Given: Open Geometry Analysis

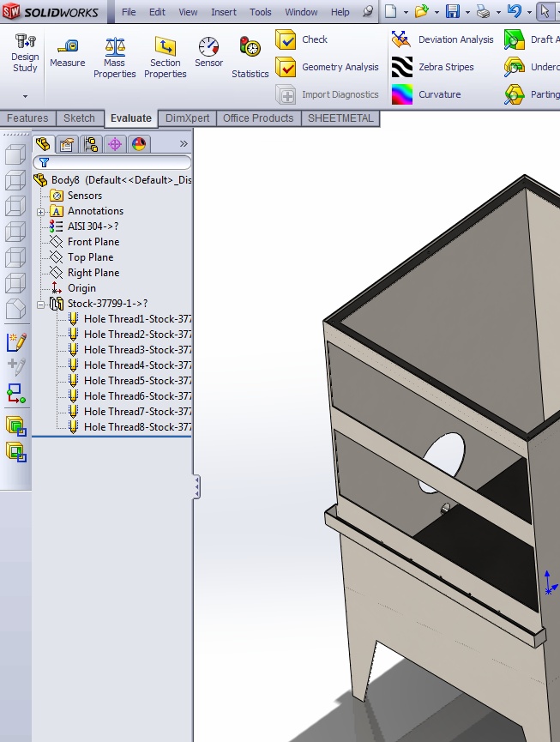Looking at the screenshot, I should 328,67.
